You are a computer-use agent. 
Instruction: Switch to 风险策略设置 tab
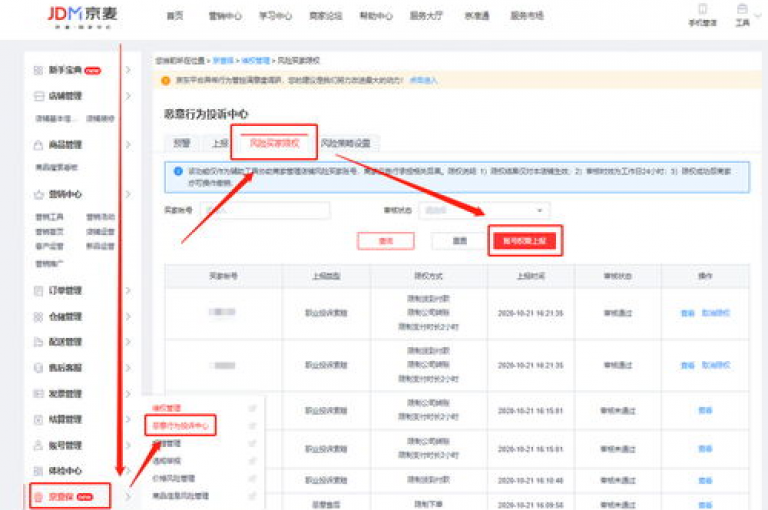pyautogui.click(x=346, y=143)
